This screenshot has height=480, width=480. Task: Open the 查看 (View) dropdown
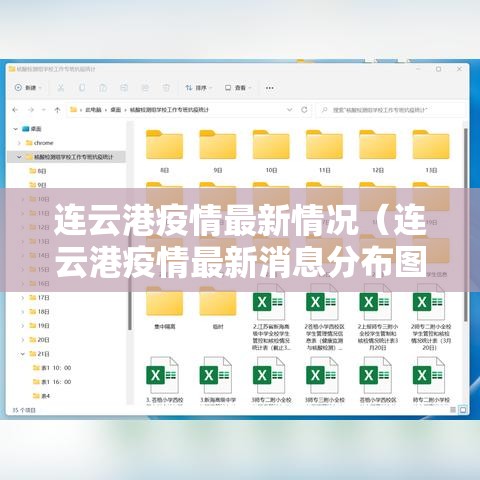click(238, 88)
